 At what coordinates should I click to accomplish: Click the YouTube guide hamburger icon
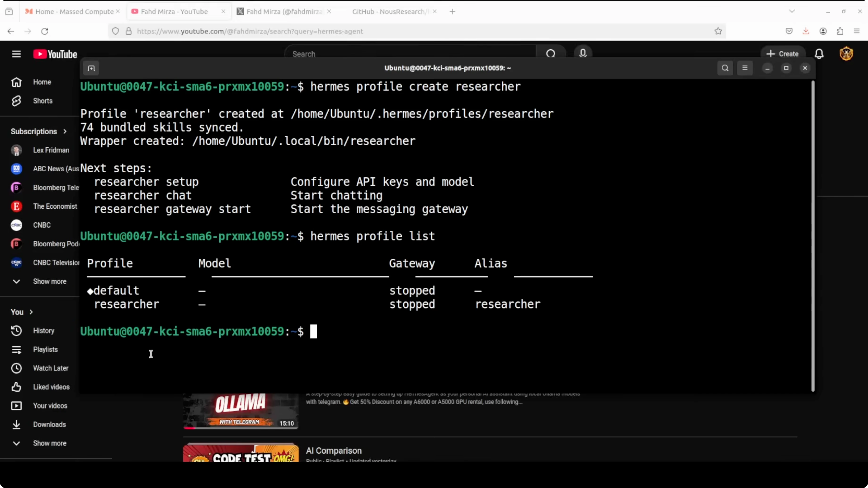[x=16, y=54]
